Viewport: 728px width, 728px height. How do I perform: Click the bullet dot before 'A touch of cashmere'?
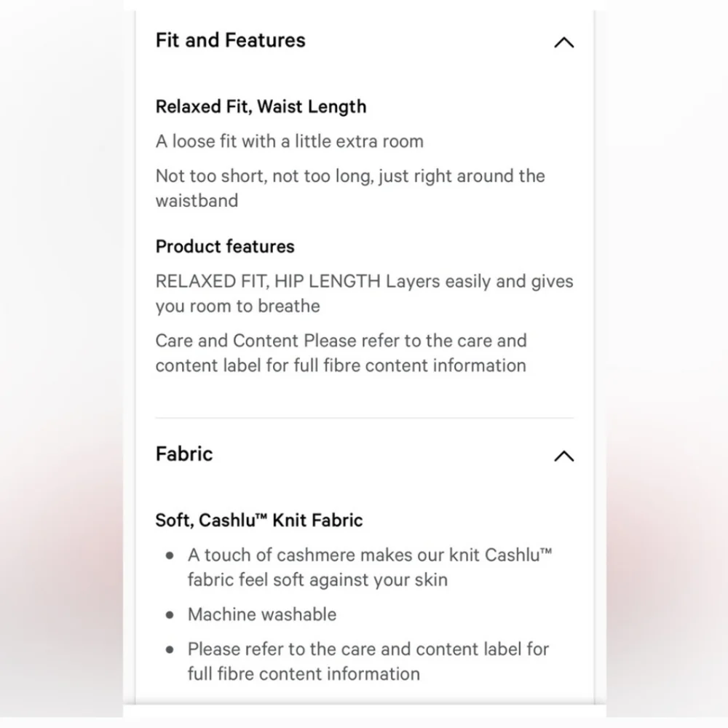[x=170, y=555]
